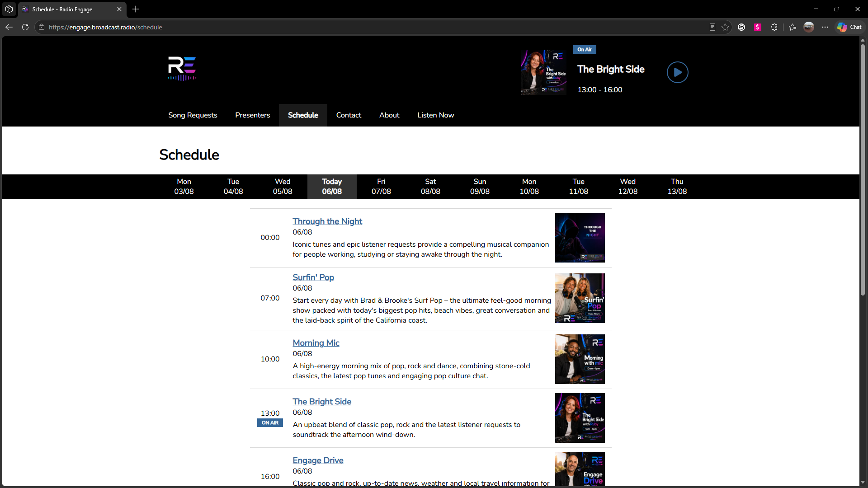Show schedule for Wed 05/08
Image resolution: width=868 pixels, height=488 pixels.
(x=283, y=187)
